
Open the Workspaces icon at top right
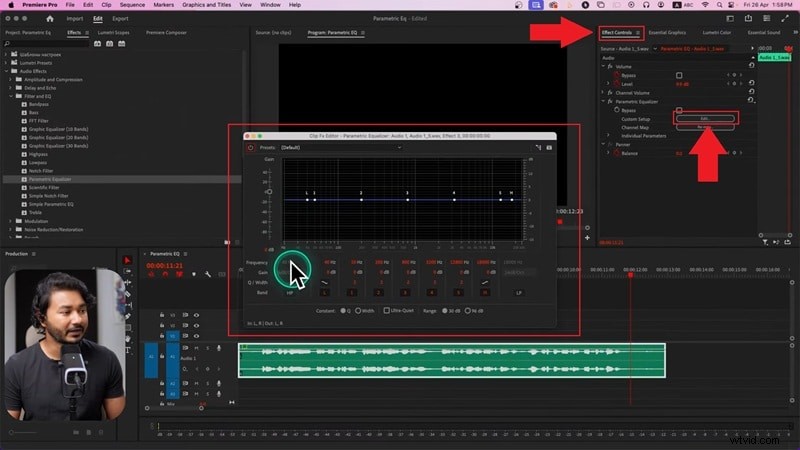point(730,19)
